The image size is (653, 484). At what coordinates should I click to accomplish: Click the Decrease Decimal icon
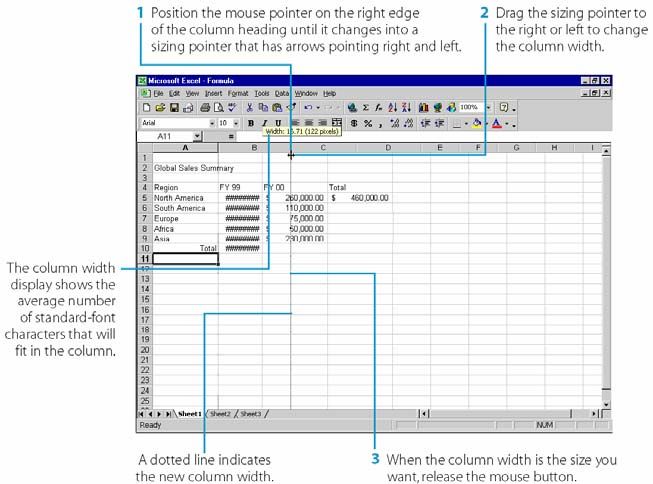click(x=409, y=123)
